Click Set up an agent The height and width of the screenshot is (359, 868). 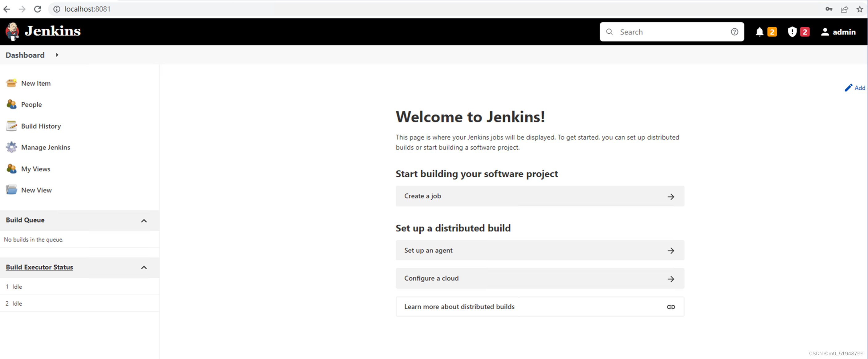click(540, 250)
